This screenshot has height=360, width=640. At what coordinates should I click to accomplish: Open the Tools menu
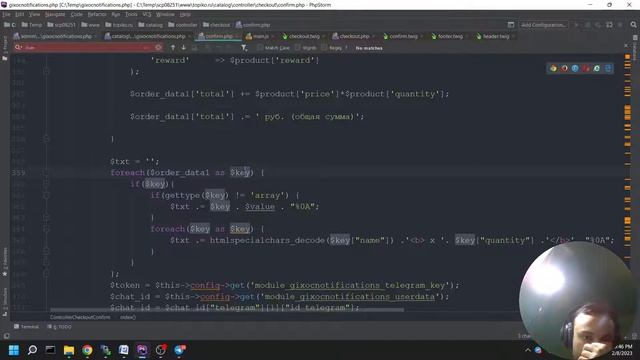[131, 14]
